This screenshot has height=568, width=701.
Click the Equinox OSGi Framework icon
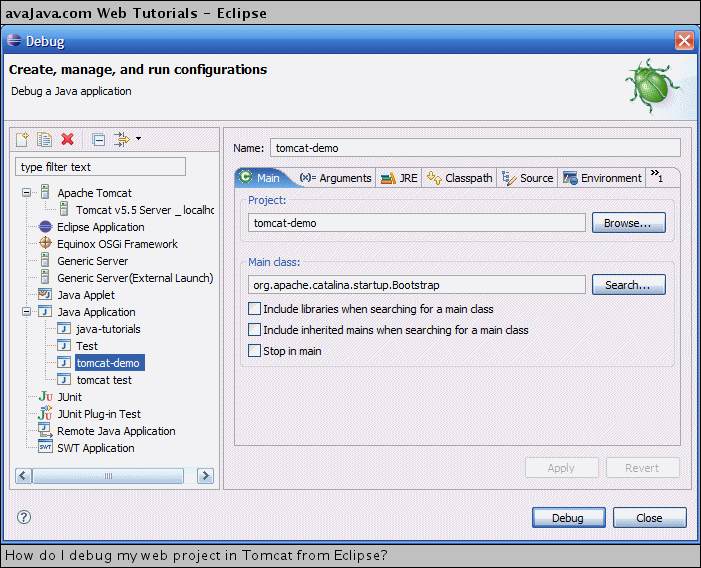tap(45, 243)
